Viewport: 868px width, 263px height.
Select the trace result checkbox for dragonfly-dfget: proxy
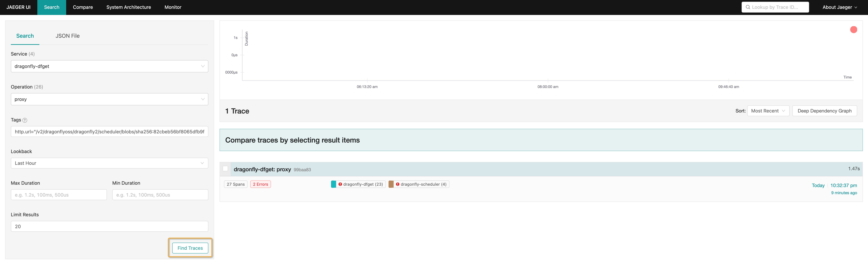click(x=225, y=169)
